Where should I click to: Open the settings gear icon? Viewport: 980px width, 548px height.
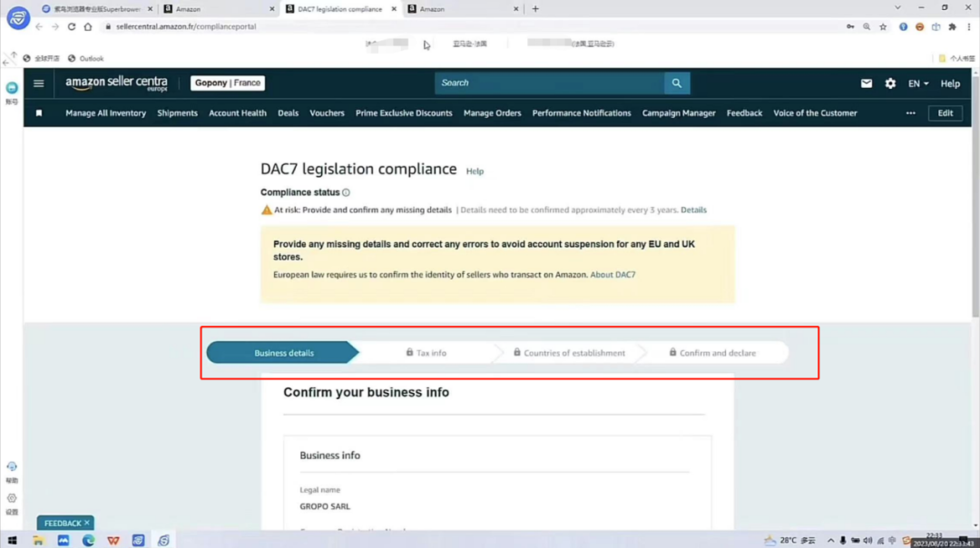tap(890, 83)
